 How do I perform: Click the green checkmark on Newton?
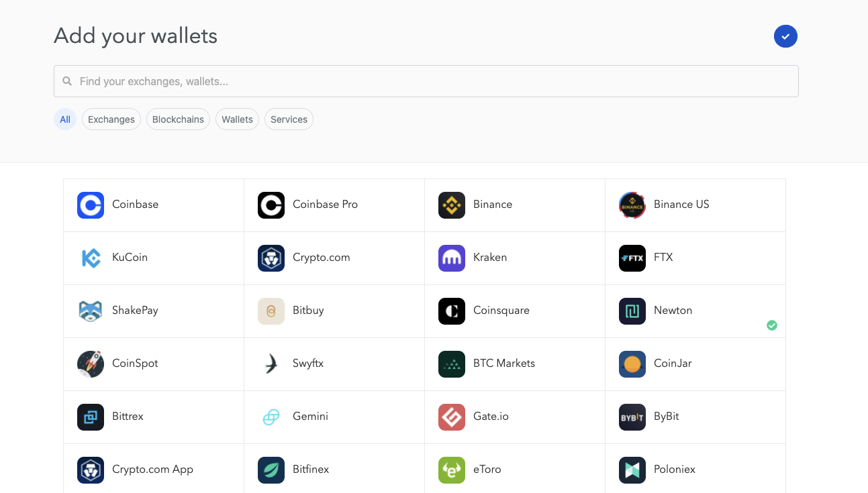(772, 325)
